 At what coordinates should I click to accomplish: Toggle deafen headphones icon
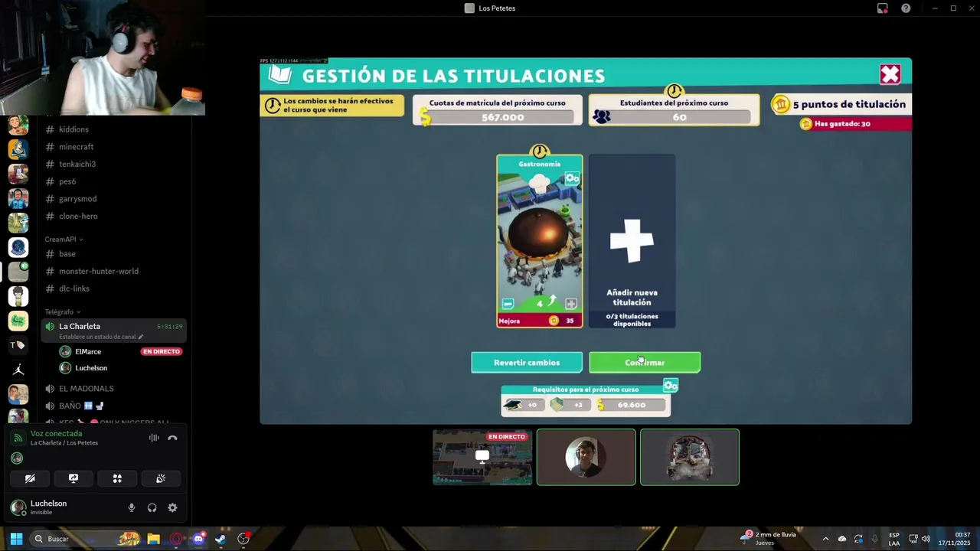(x=152, y=507)
